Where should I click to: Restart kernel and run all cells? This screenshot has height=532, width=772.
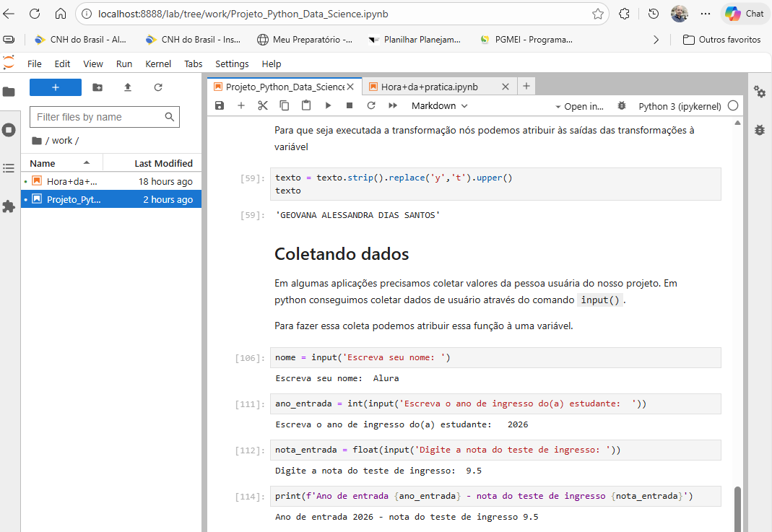(393, 105)
